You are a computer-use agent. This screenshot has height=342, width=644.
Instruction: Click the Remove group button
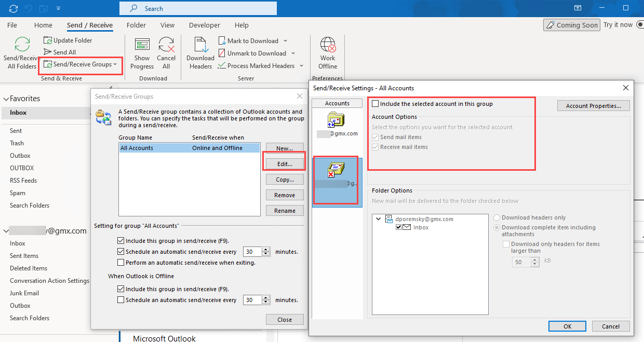click(x=285, y=195)
